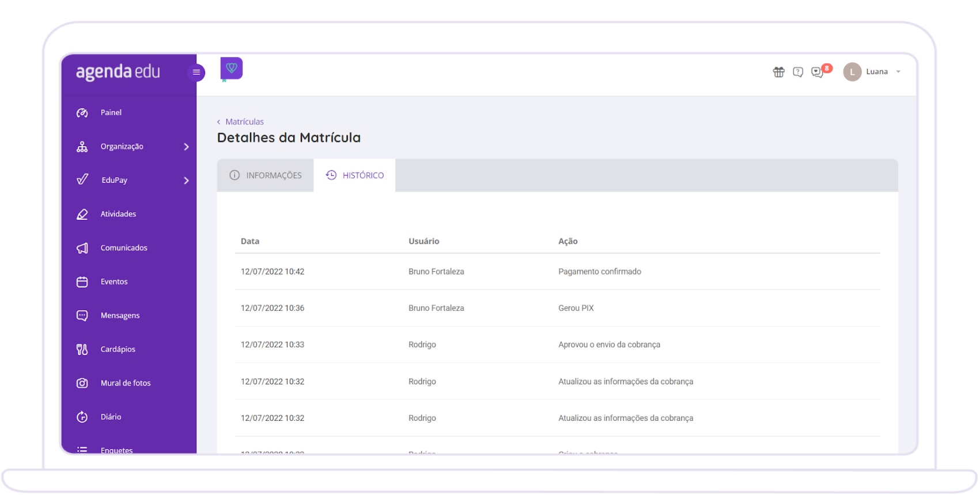Click the info icon in Informações tab
980x495 pixels.
tap(234, 175)
